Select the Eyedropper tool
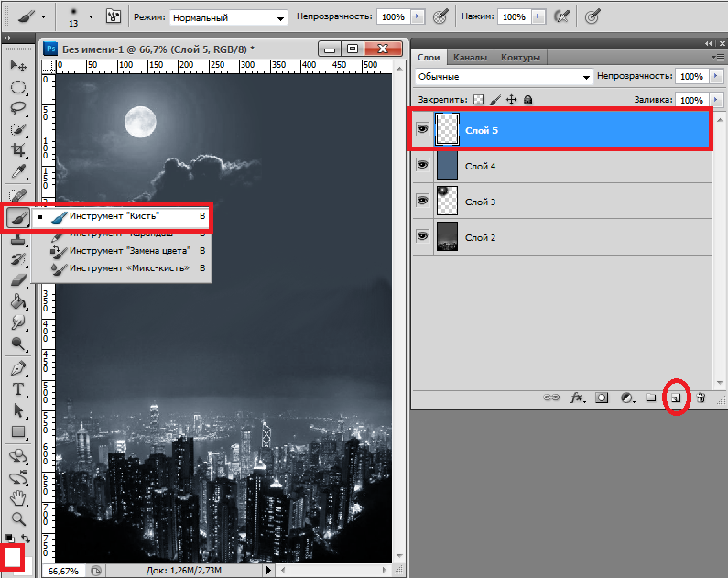This screenshot has width=728, height=578. [x=18, y=171]
